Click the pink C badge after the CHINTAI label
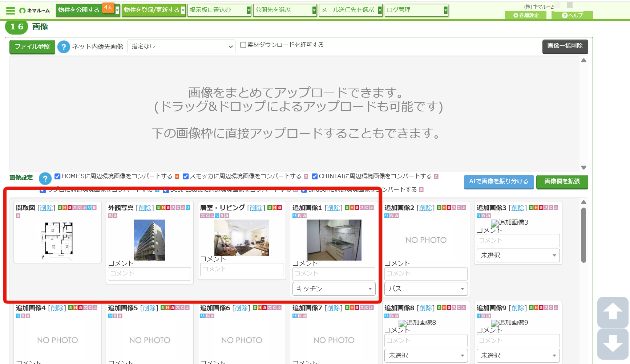 click(436, 177)
